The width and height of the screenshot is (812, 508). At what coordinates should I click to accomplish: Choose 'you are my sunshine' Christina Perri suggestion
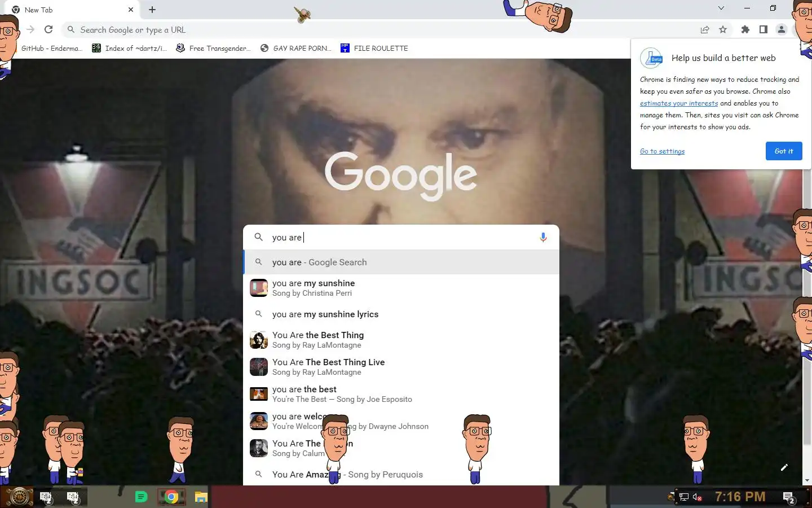coord(401,288)
